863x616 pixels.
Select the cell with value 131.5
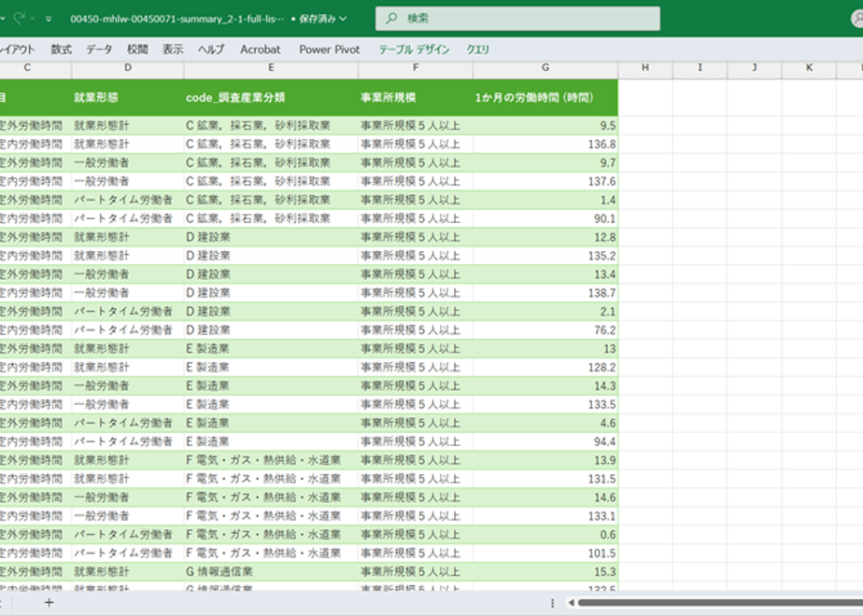[545, 479]
